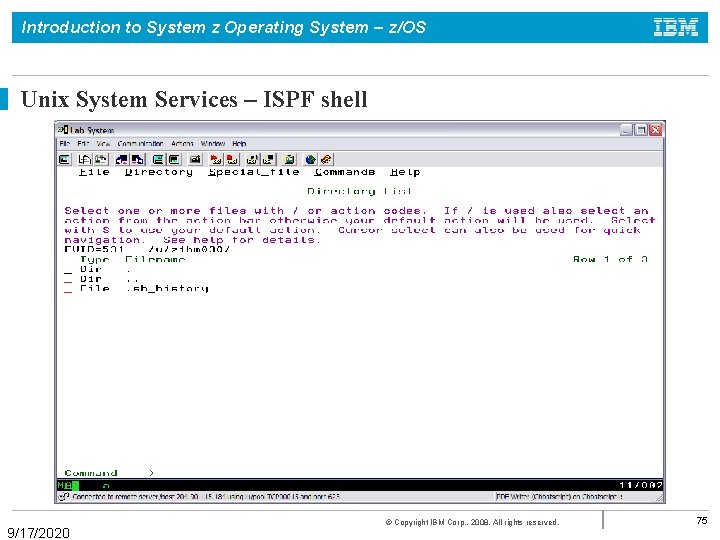Open the ISPF Commands action bar choice
The height and width of the screenshot is (540, 720).
[x=345, y=172]
